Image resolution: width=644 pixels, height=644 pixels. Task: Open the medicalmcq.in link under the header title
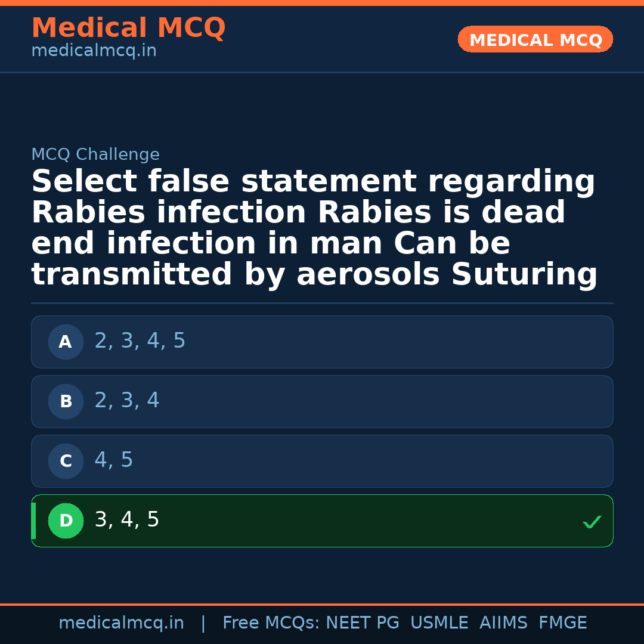(94, 51)
